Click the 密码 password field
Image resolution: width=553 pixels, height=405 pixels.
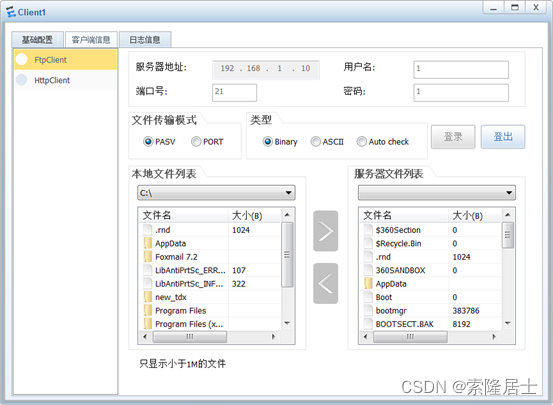coord(461,92)
